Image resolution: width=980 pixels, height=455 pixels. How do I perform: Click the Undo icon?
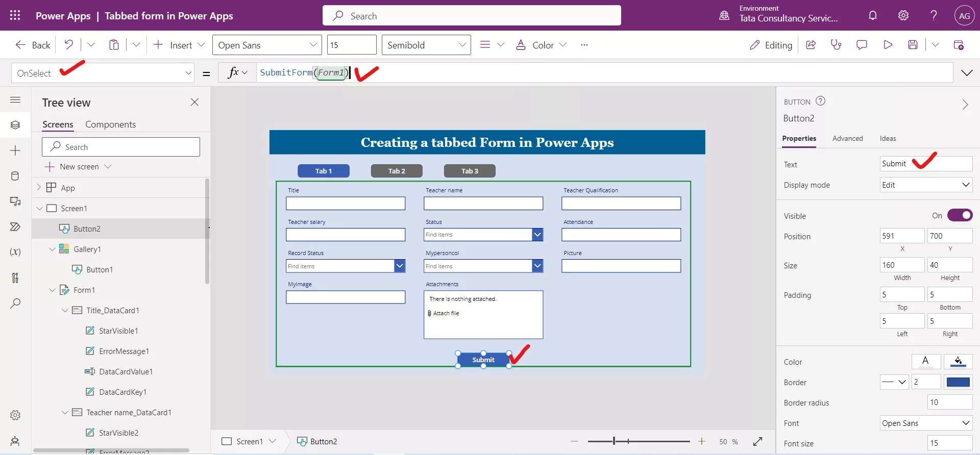68,45
